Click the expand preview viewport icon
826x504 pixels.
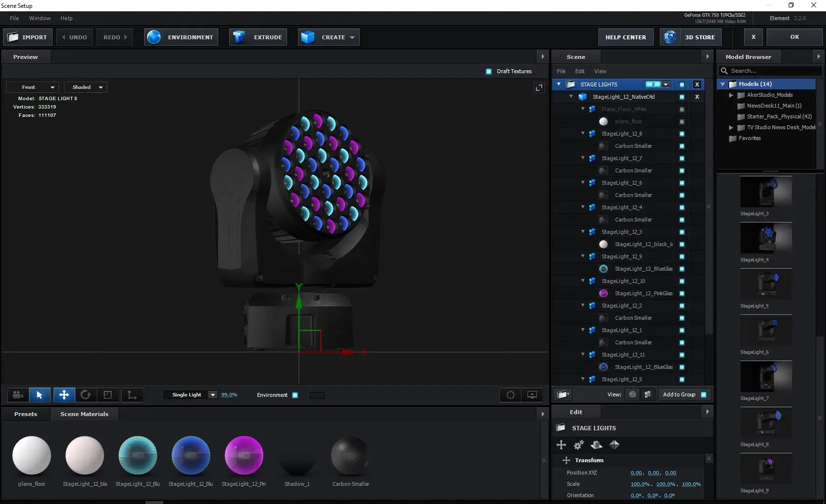(539, 87)
